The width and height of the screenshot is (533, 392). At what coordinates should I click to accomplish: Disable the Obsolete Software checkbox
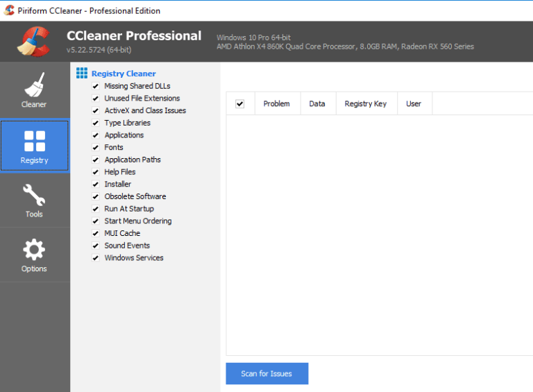95,197
